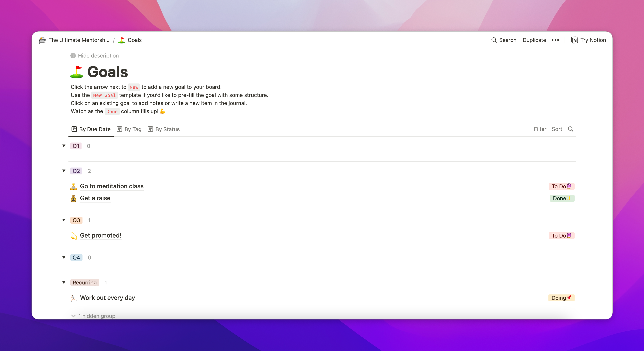Switch to the By Status view tab
This screenshot has width=644, height=351.
[x=164, y=129]
